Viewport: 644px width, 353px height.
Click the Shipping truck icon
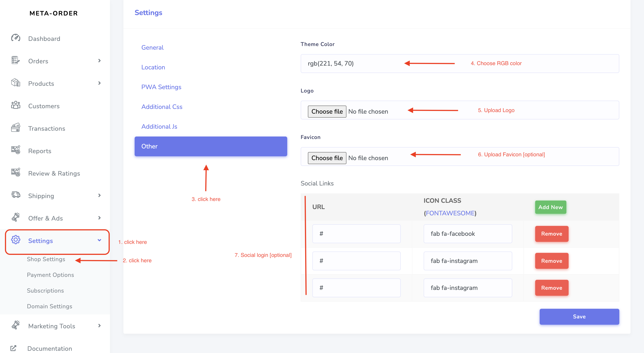coord(15,195)
